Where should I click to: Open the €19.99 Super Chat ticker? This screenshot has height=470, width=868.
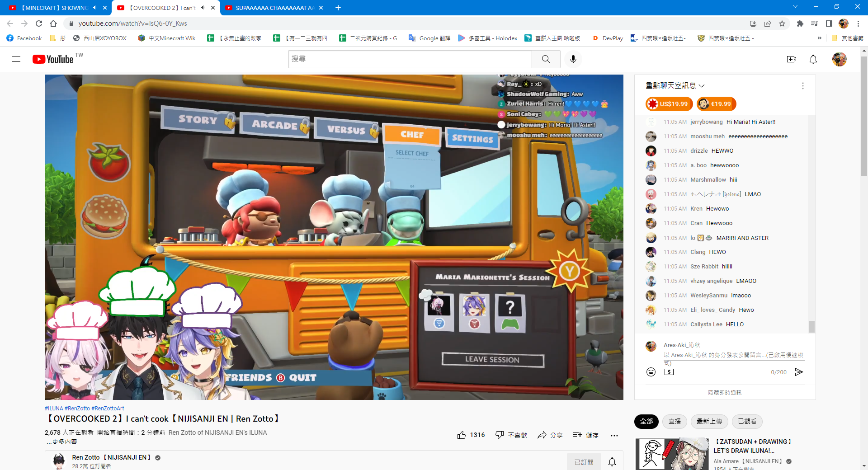717,104
